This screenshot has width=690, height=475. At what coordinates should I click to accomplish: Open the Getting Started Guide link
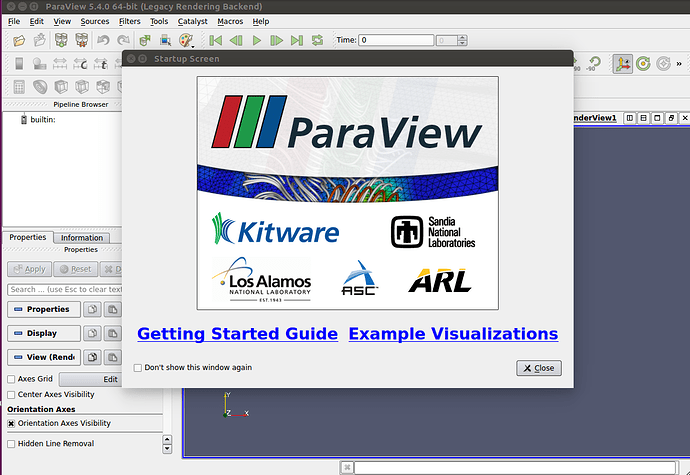(x=237, y=334)
